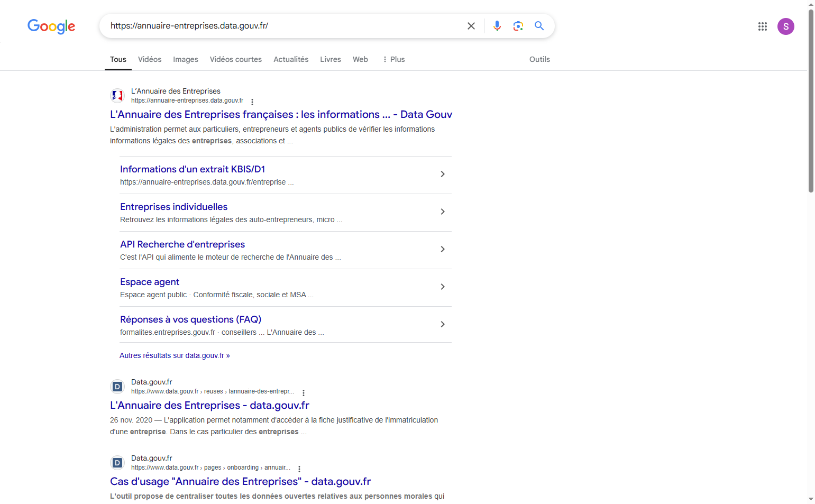
Task: Open options menu for lannuaire-des-entrepr result
Action: pyautogui.click(x=304, y=392)
